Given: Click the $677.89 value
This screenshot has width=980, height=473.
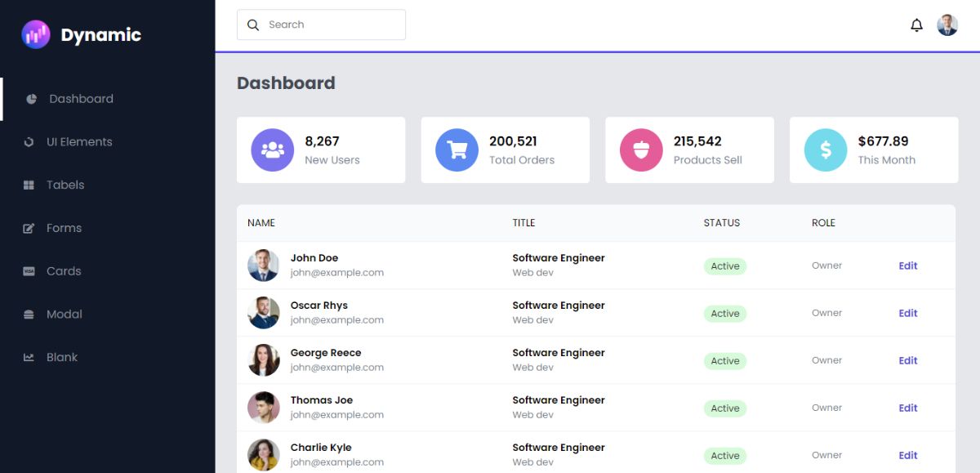Looking at the screenshot, I should coord(883,141).
